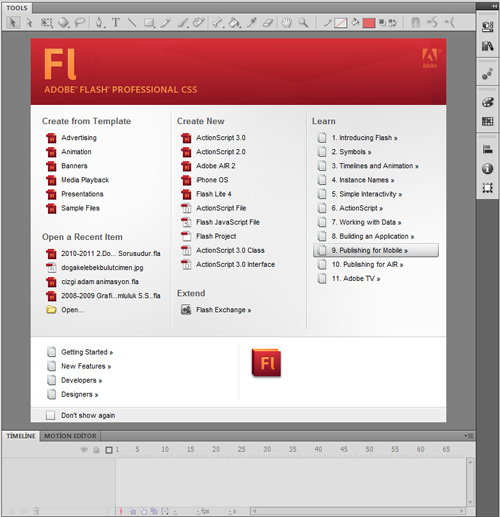Click the Smooth modifier icon

click(x=432, y=23)
